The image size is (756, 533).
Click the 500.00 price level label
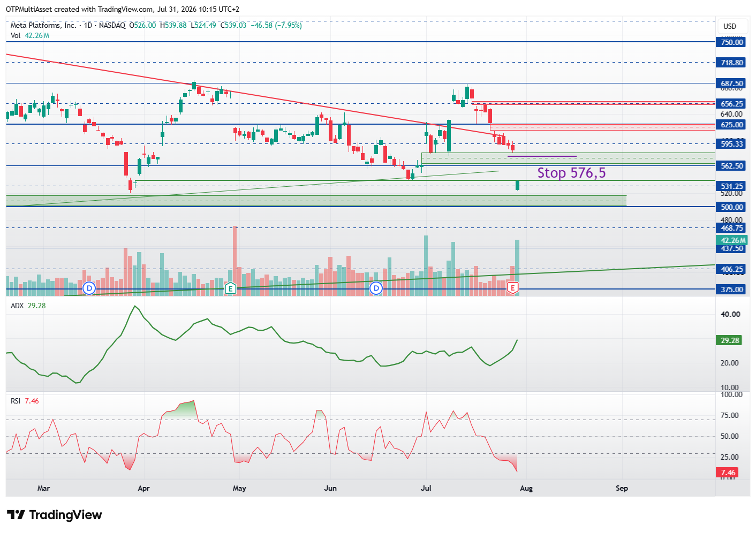click(731, 207)
